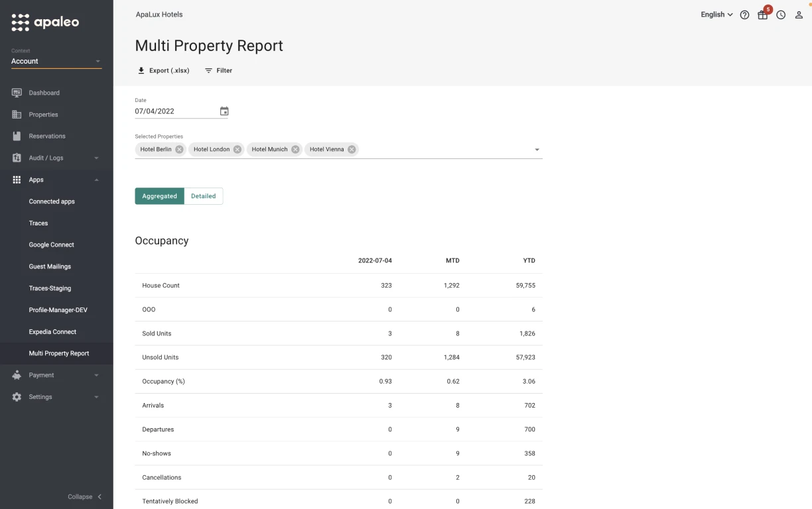Open the Reservations section
Viewport: 812px width, 509px height.
click(46, 136)
